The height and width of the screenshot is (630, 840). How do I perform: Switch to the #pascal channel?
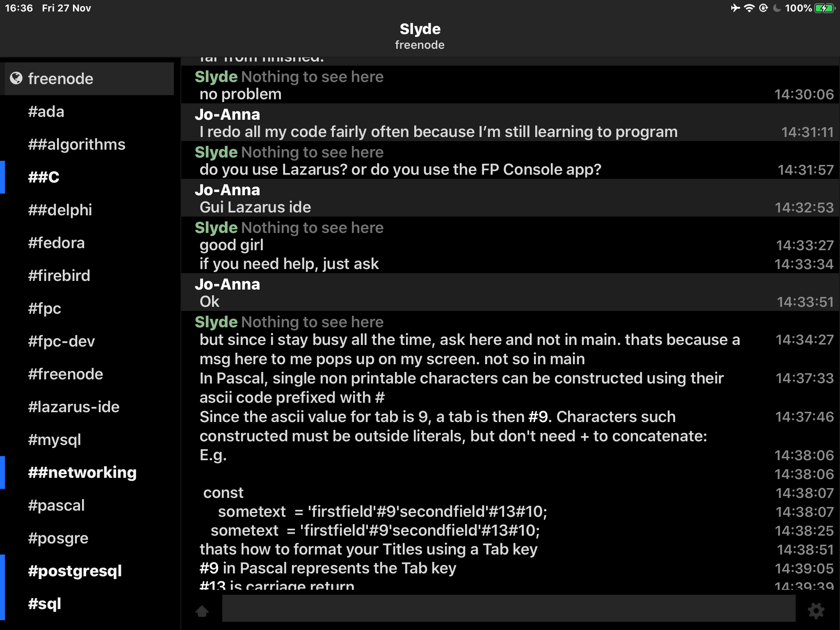pyautogui.click(x=89, y=505)
